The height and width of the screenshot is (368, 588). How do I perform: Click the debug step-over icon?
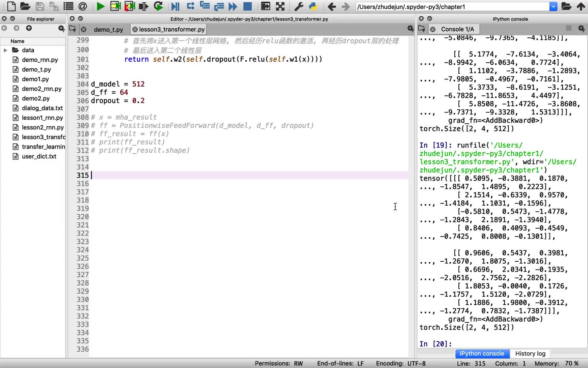click(x=191, y=6)
